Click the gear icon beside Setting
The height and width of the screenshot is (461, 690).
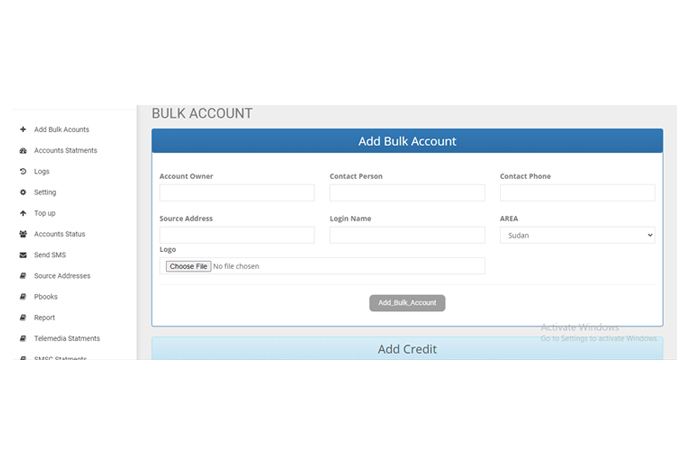pos(23,192)
